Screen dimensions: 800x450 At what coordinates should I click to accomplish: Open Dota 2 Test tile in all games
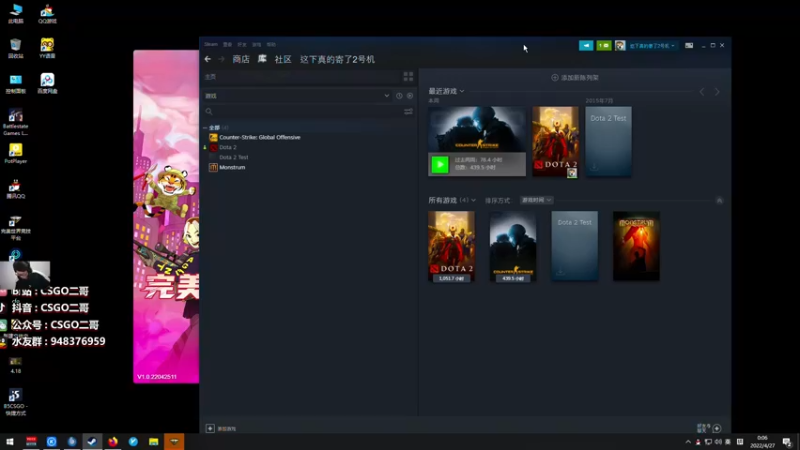pyautogui.click(x=574, y=246)
